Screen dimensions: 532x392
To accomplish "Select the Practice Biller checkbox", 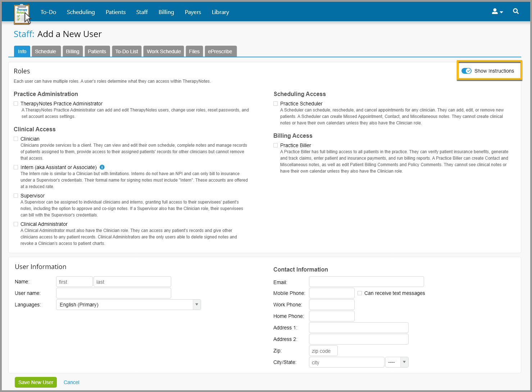I will click(276, 145).
